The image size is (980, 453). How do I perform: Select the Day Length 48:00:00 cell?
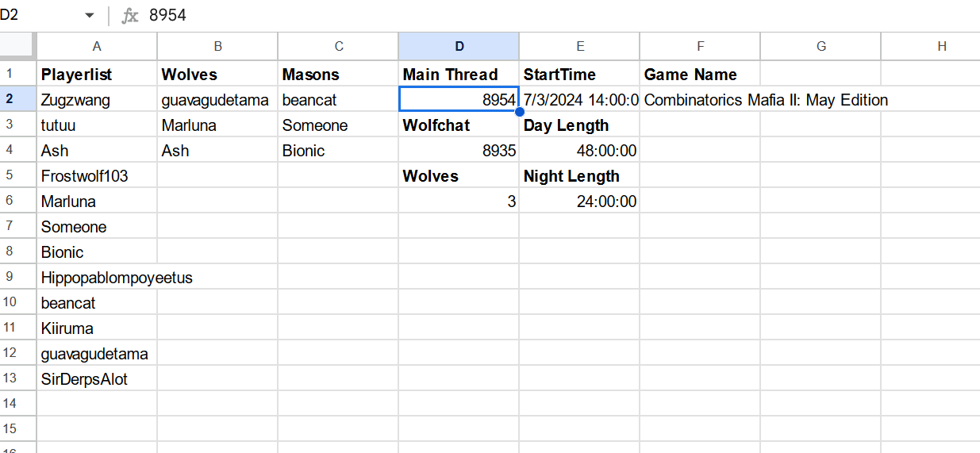(579, 151)
